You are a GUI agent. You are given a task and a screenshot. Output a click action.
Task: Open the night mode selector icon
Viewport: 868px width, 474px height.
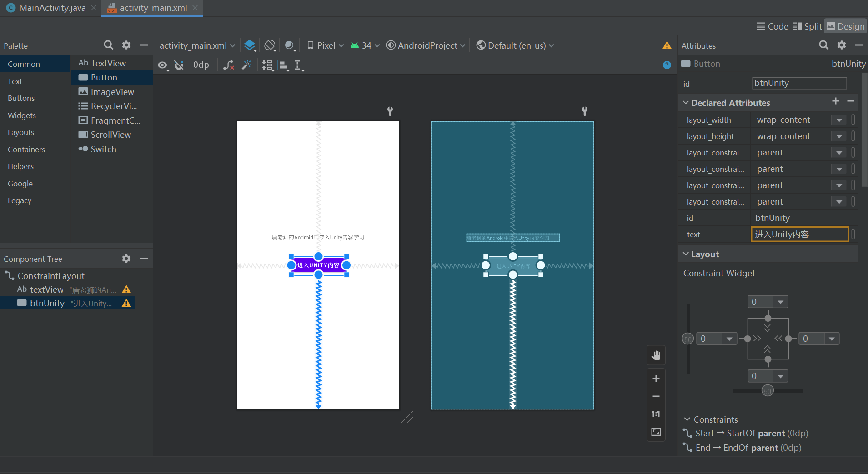tap(290, 45)
